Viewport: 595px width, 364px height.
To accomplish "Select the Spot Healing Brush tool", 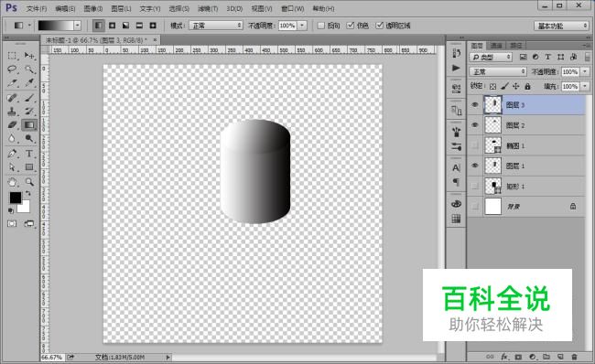I will coord(12,98).
